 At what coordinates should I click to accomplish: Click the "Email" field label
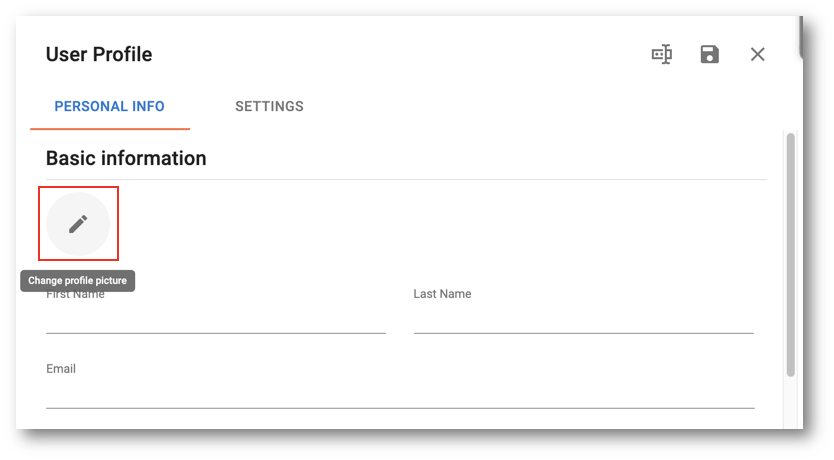[61, 369]
